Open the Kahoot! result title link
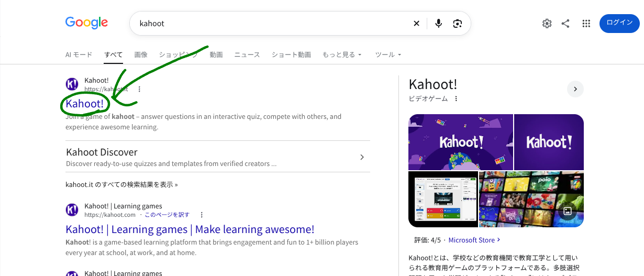Image resolution: width=644 pixels, height=276 pixels. [x=85, y=104]
